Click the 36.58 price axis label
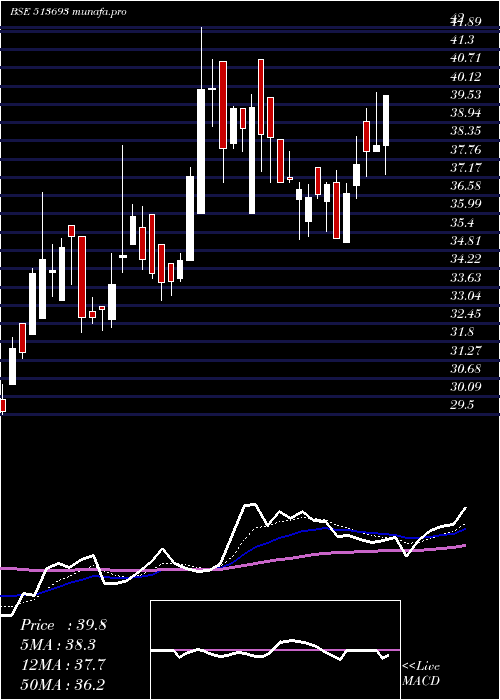This screenshot has height=700, width=500. 466,186
